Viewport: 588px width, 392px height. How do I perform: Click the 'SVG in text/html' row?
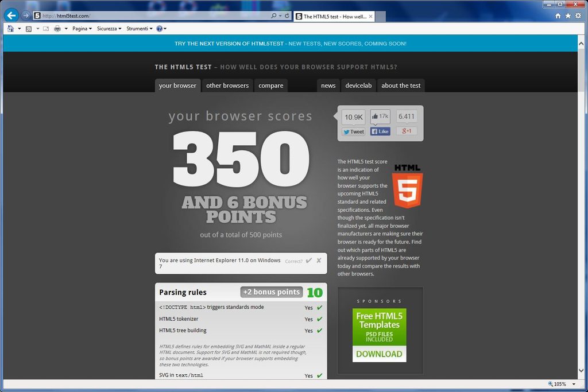(241, 375)
